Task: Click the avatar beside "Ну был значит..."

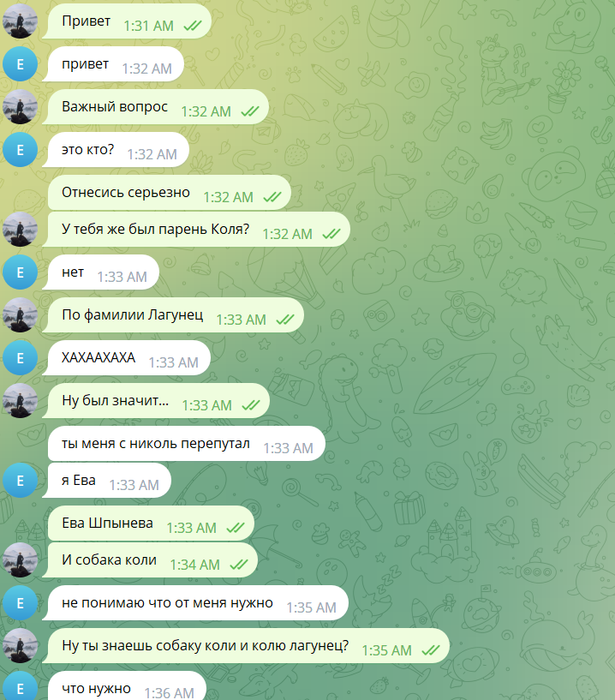Action: click(20, 400)
